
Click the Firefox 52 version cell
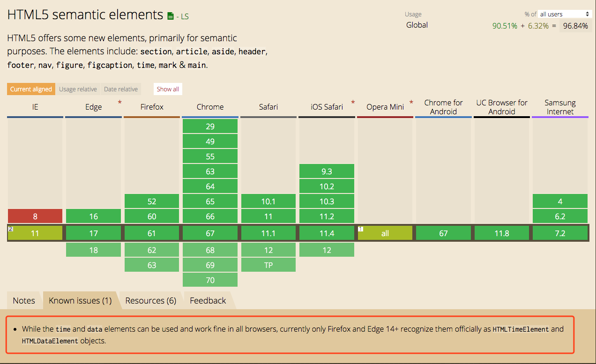tap(152, 201)
